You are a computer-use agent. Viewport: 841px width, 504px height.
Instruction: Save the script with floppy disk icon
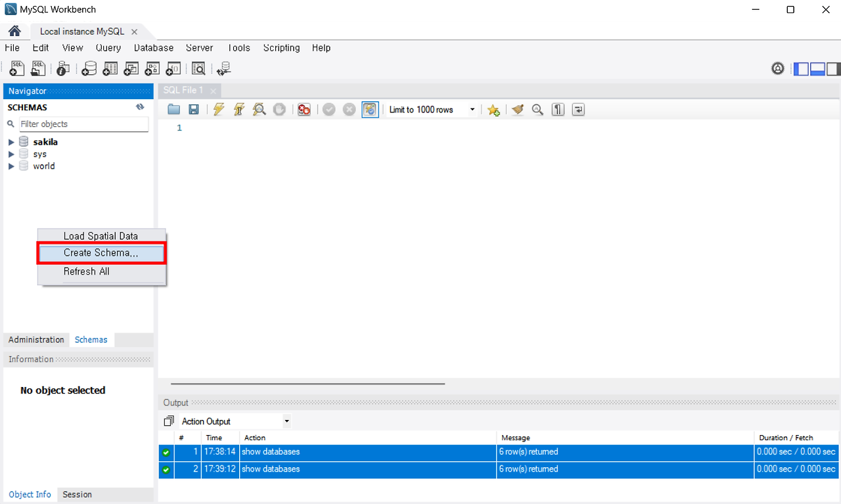pos(194,110)
